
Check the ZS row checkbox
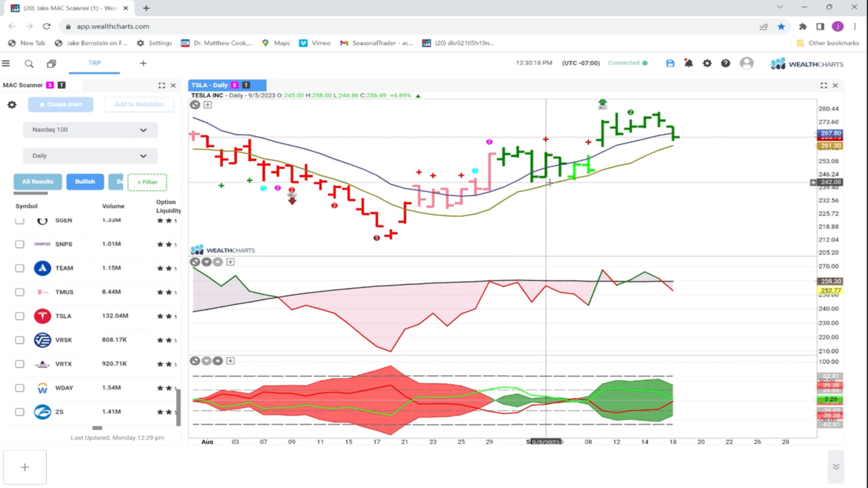(19, 412)
